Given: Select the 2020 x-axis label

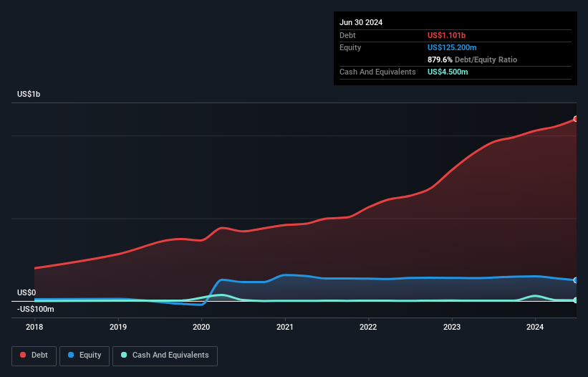Looking at the screenshot, I should point(201,327).
